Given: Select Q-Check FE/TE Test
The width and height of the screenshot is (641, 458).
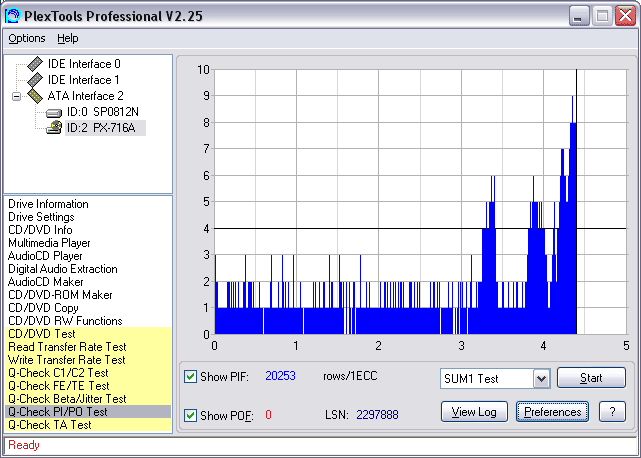Looking at the screenshot, I should coord(88,386).
